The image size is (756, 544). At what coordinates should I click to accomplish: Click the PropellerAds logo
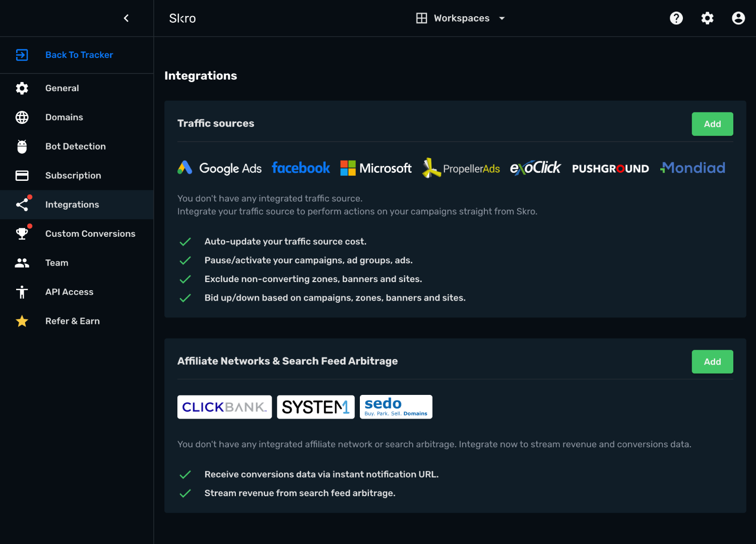461,168
